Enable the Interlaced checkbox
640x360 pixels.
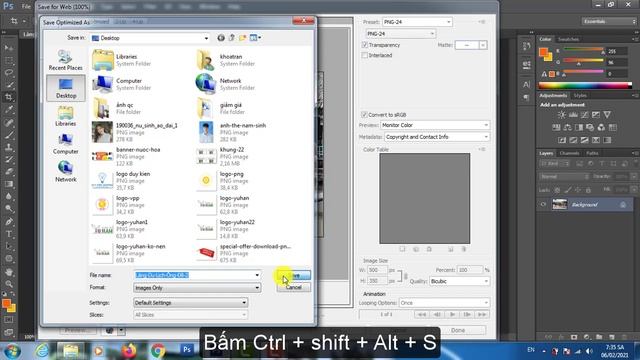click(364, 55)
